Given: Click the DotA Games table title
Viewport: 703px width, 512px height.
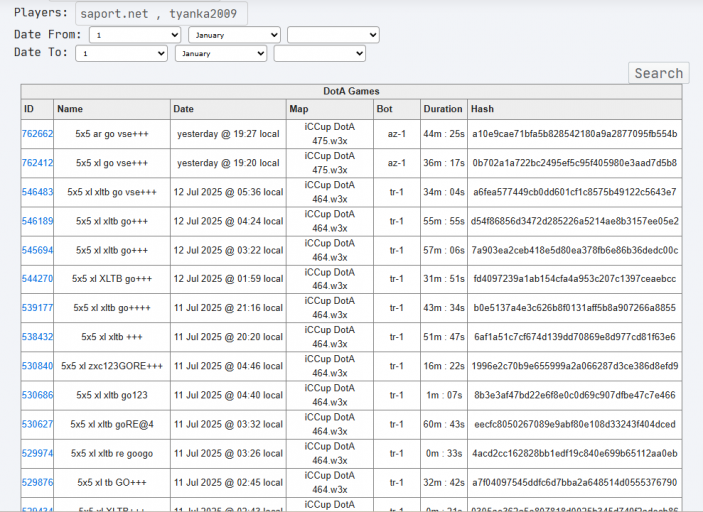Looking at the screenshot, I should [351, 91].
